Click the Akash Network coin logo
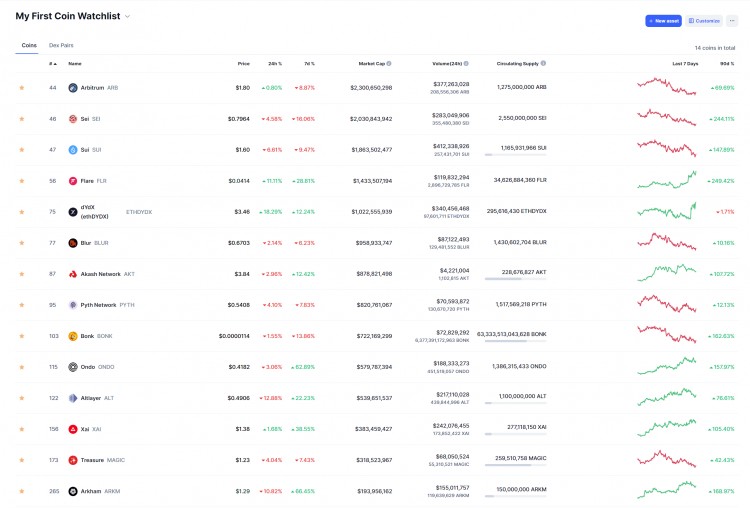750x508 pixels. (73, 274)
